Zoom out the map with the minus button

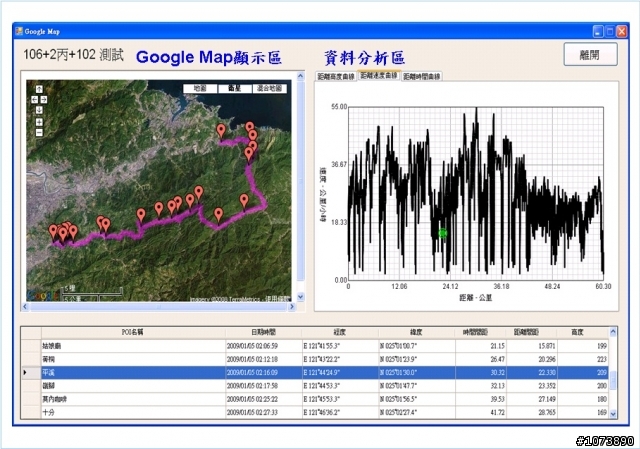[39, 133]
